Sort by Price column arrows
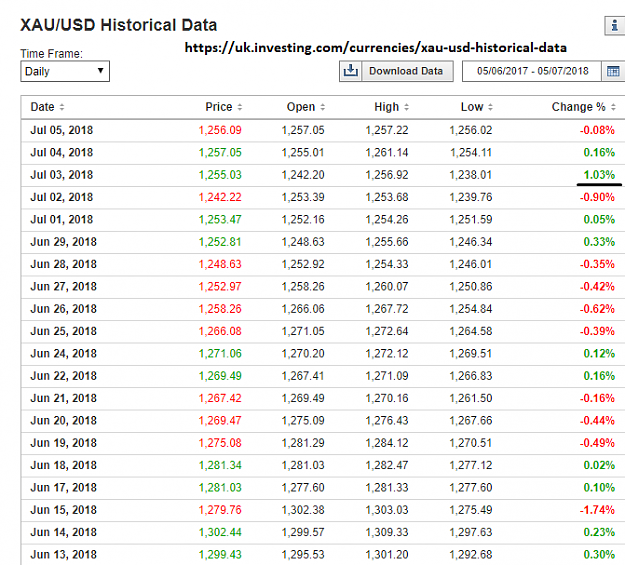Screen dimensions: 625x565 pyautogui.click(x=240, y=107)
